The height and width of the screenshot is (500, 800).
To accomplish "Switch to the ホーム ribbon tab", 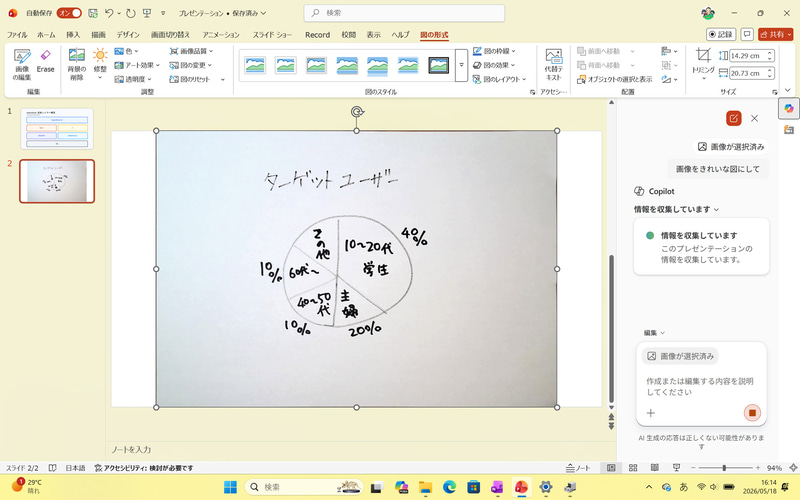I will tap(46, 35).
